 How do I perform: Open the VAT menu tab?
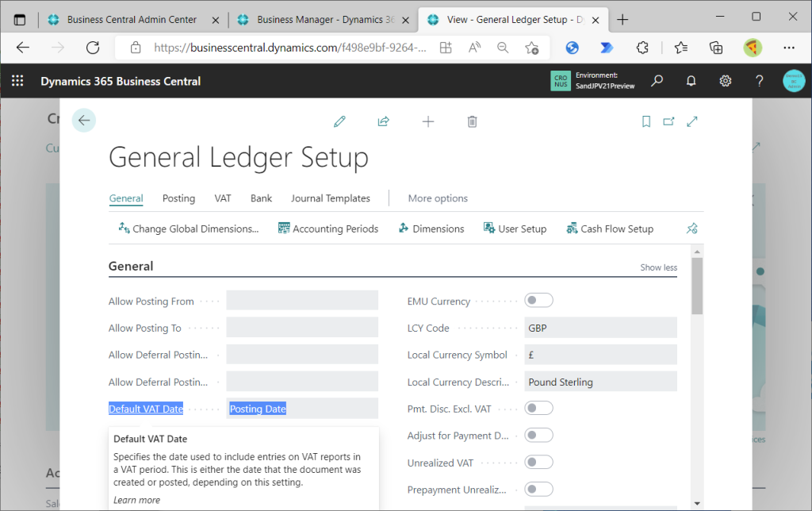click(223, 198)
